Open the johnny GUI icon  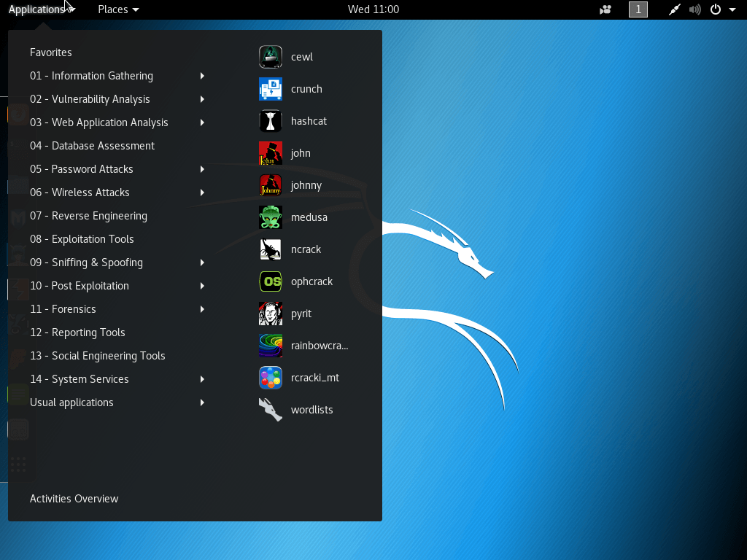(270, 185)
